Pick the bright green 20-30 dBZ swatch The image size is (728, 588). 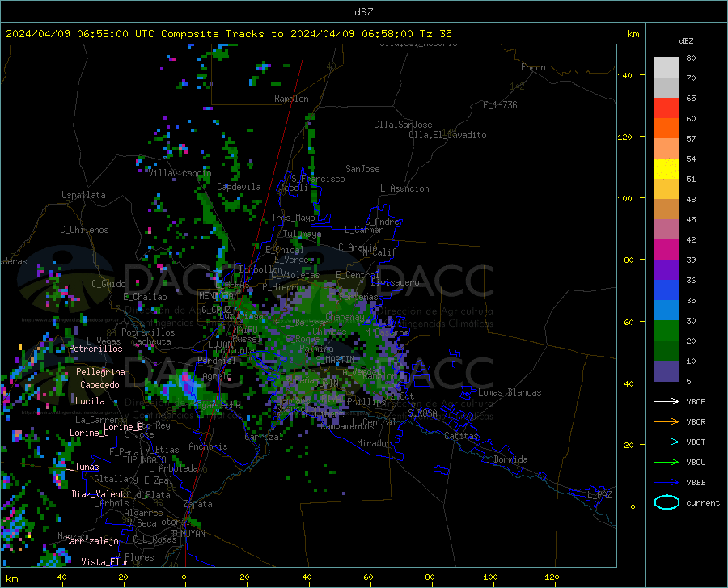pyautogui.click(x=667, y=331)
